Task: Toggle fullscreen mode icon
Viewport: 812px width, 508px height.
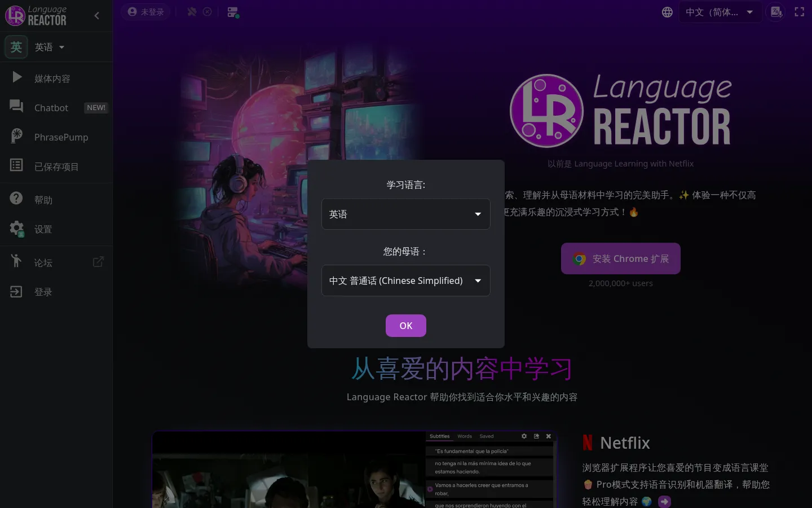Action: (800, 12)
